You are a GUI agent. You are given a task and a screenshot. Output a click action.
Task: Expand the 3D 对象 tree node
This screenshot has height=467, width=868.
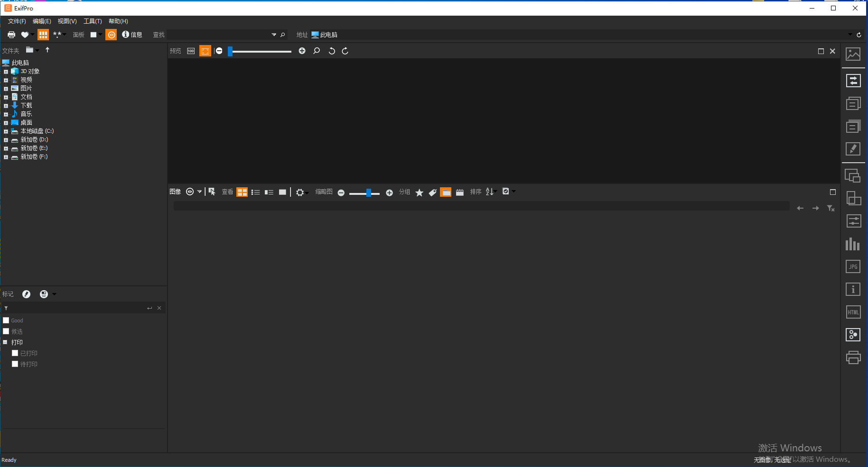point(6,72)
